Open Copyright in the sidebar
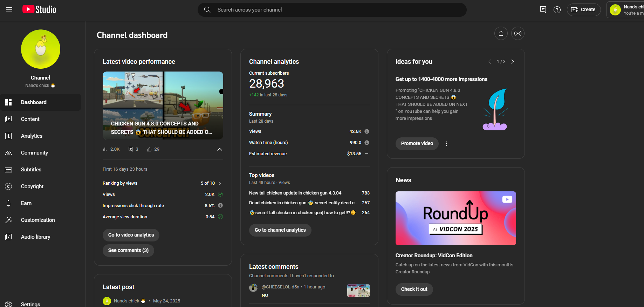Screen dimensions: 644x307 pyautogui.click(x=41, y=186)
